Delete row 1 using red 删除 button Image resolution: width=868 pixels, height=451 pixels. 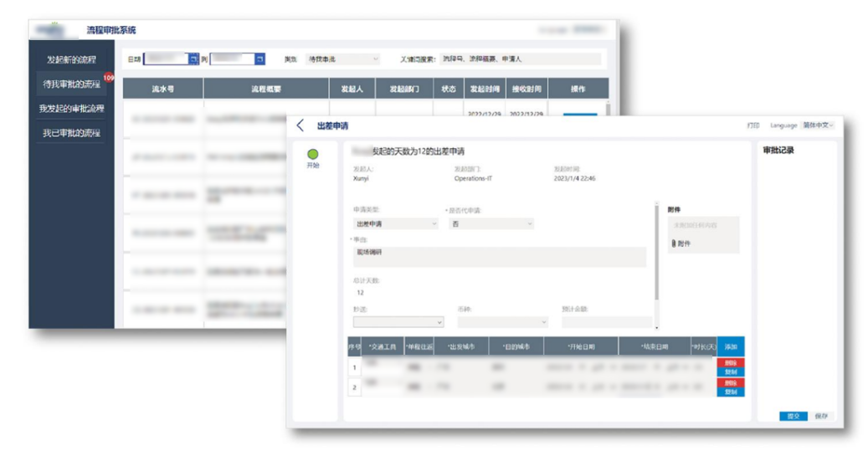coord(730,362)
